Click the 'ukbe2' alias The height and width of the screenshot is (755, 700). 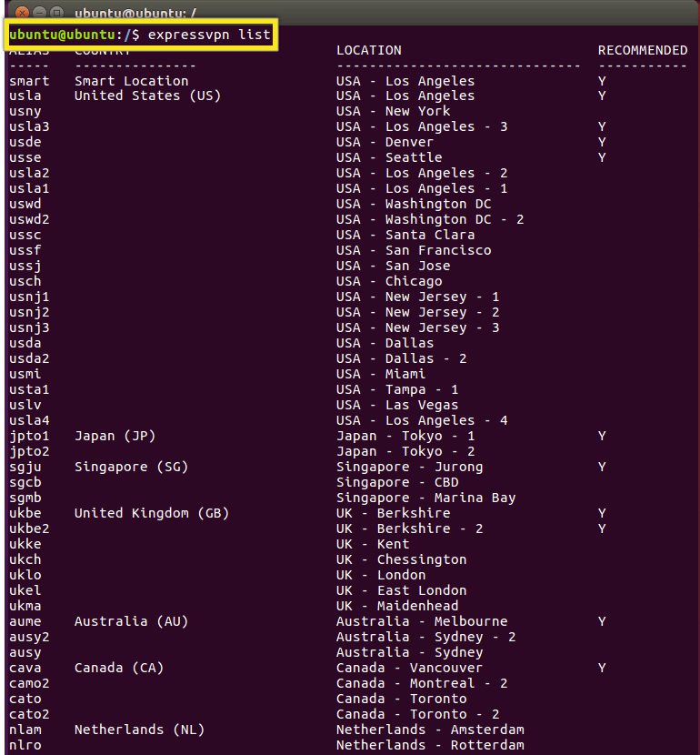(29, 528)
